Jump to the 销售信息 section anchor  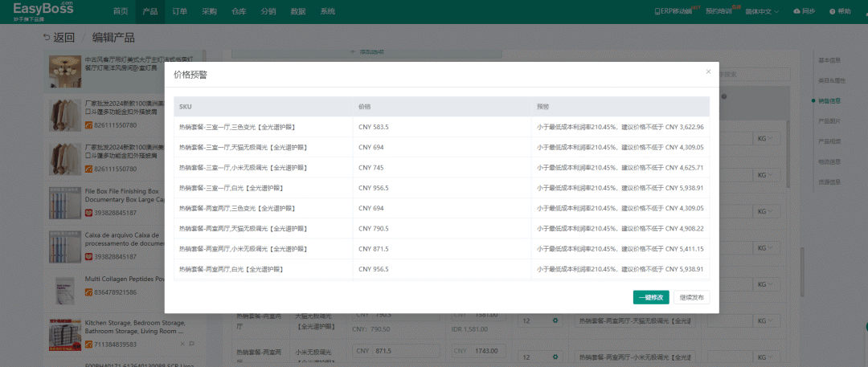tap(829, 100)
